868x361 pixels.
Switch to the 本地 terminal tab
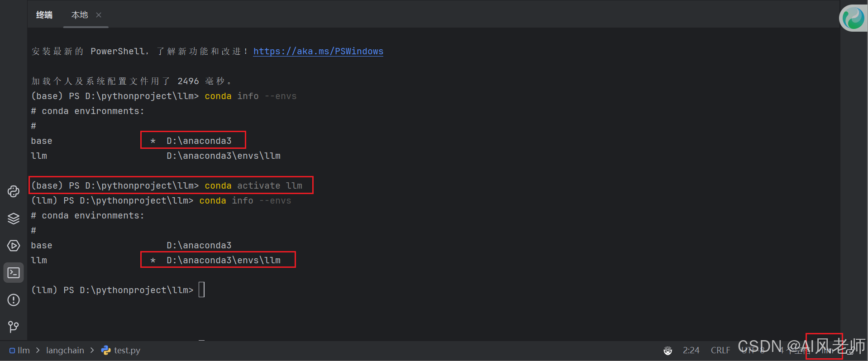(80, 14)
